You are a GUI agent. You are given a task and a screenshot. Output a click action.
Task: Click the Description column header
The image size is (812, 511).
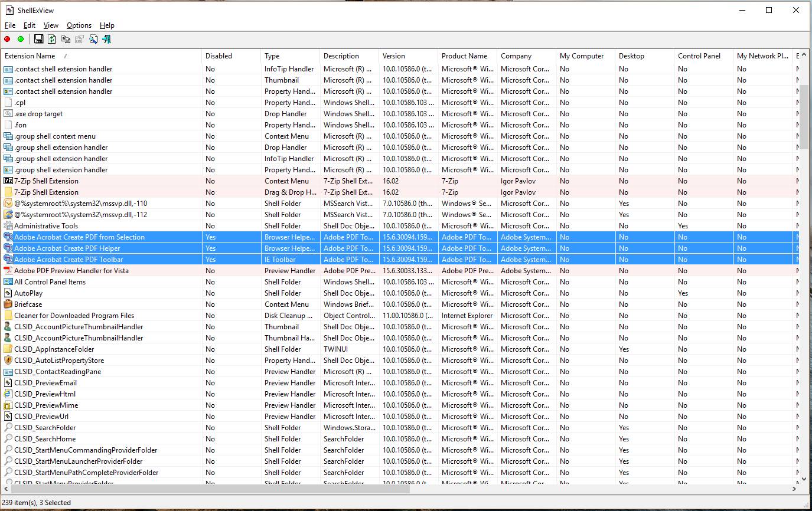(x=349, y=56)
